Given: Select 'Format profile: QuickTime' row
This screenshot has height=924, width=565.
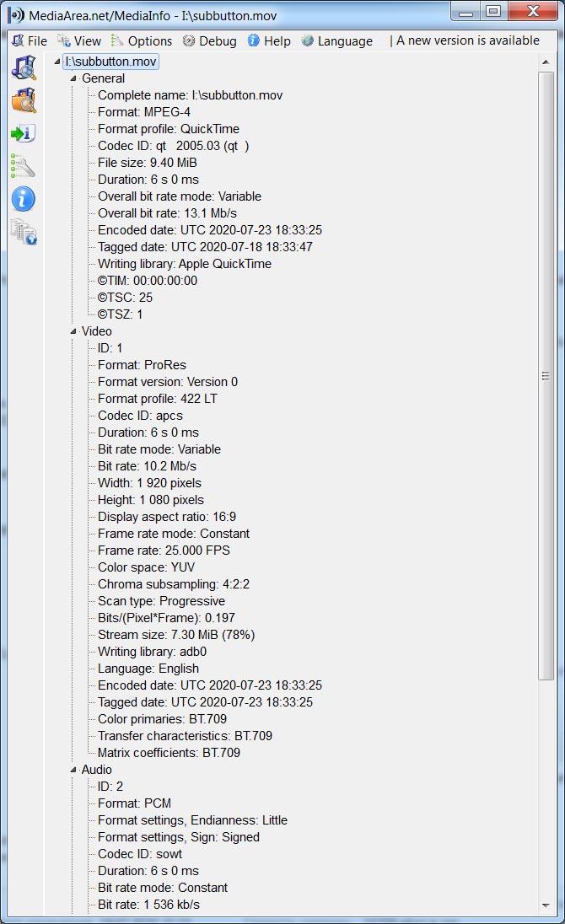Looking at the screenshot, I should (169, 129).
